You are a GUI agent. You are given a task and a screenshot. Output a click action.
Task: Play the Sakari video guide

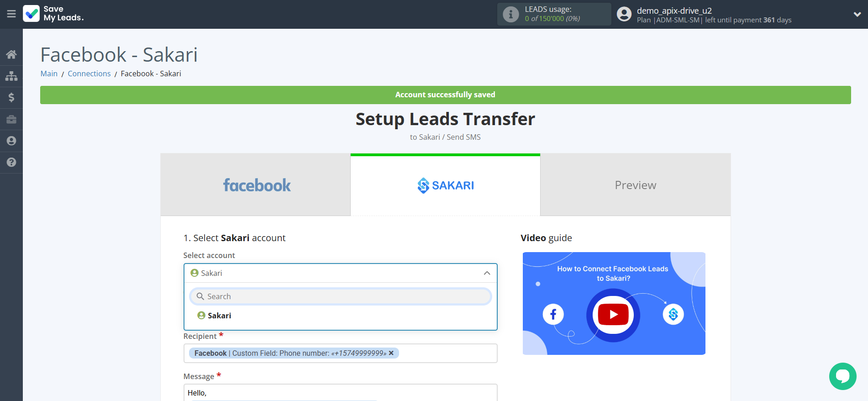click(613, 315)
